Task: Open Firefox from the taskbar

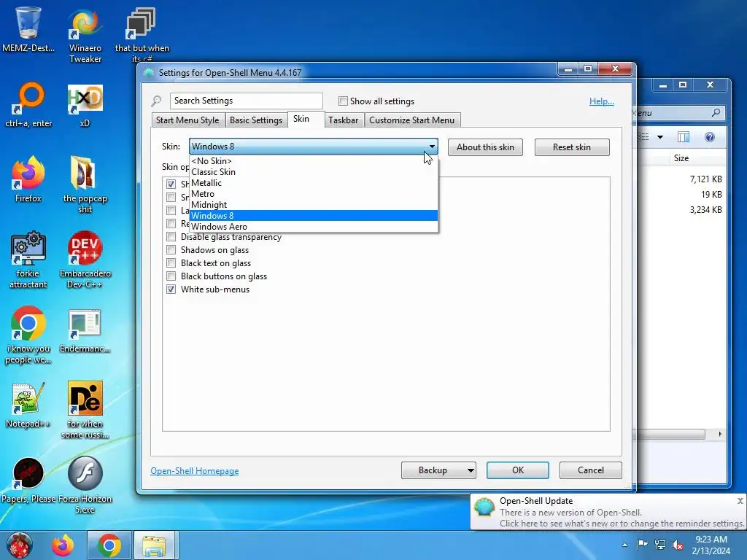Action: point(63,545)
